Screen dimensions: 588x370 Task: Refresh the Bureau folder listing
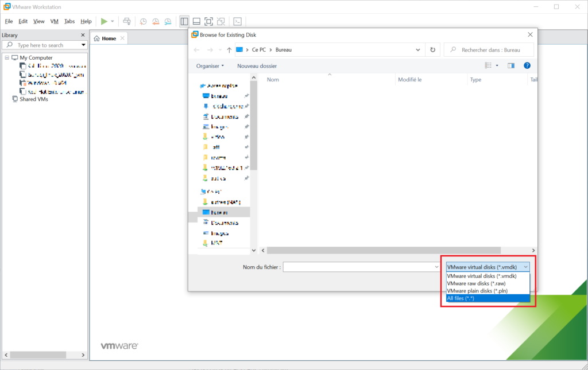[433, 50]
